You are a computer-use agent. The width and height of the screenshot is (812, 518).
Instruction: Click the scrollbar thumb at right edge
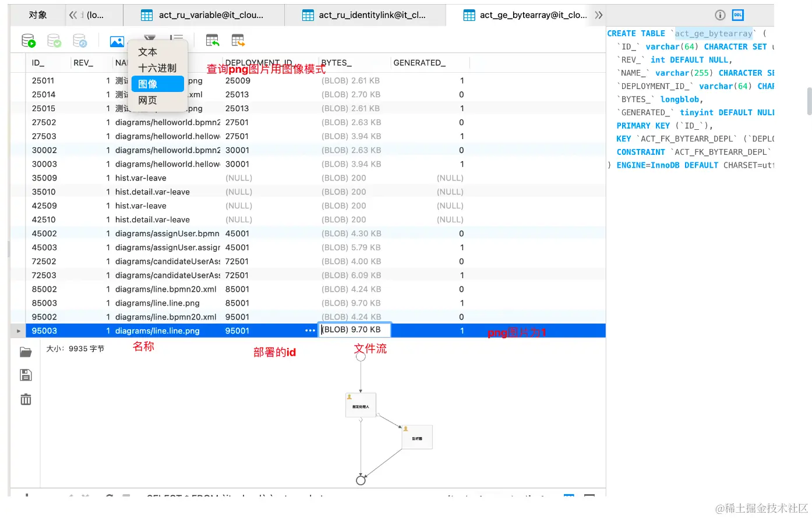[809, 101]
